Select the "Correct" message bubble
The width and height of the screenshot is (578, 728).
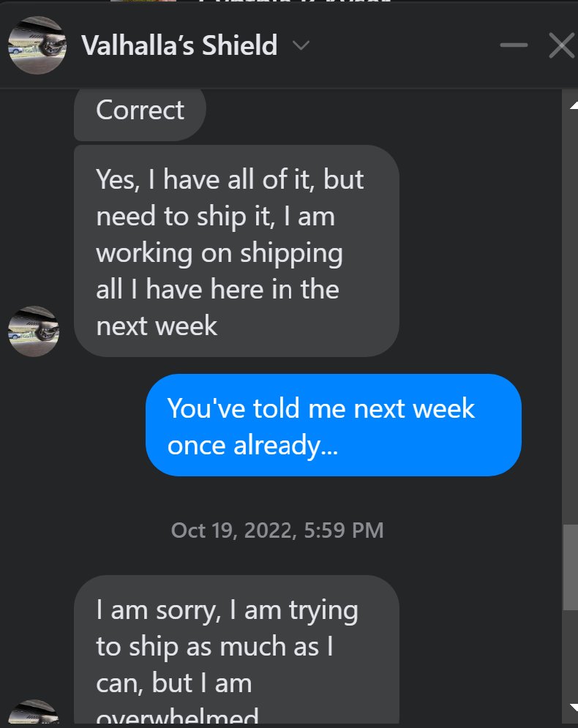tap(140, 111)
